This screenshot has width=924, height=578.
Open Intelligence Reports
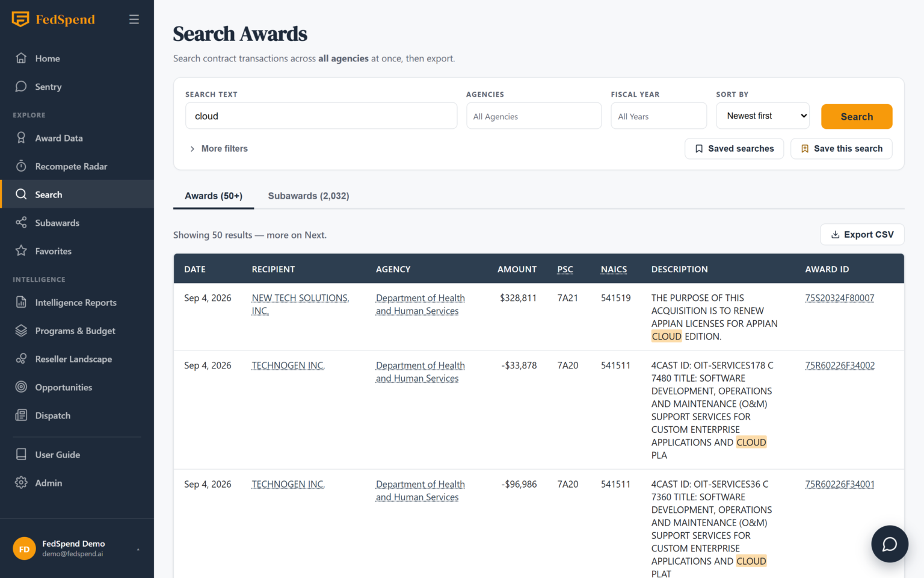77,302
